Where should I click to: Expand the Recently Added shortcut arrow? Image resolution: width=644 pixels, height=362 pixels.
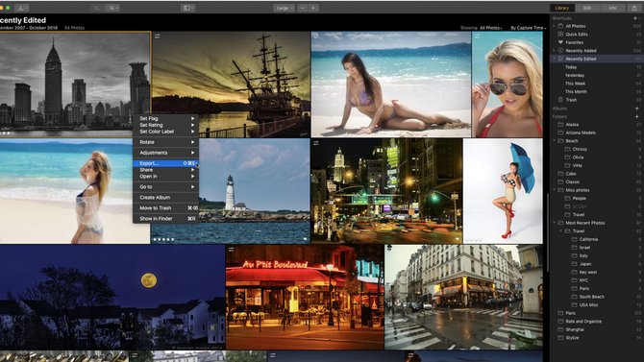click(554, 51)
